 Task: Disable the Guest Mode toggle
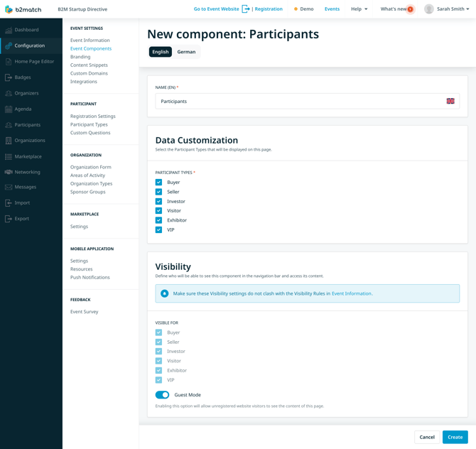point(162,395)
